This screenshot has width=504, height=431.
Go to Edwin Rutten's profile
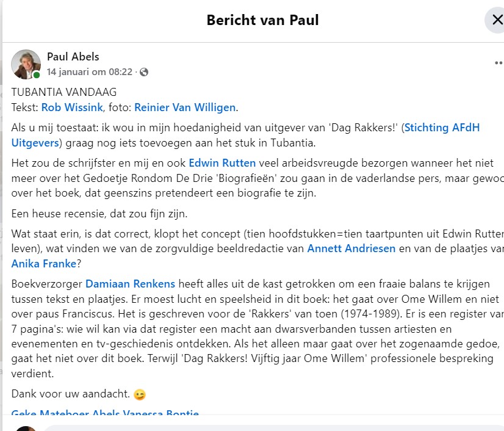coord(222,163)
